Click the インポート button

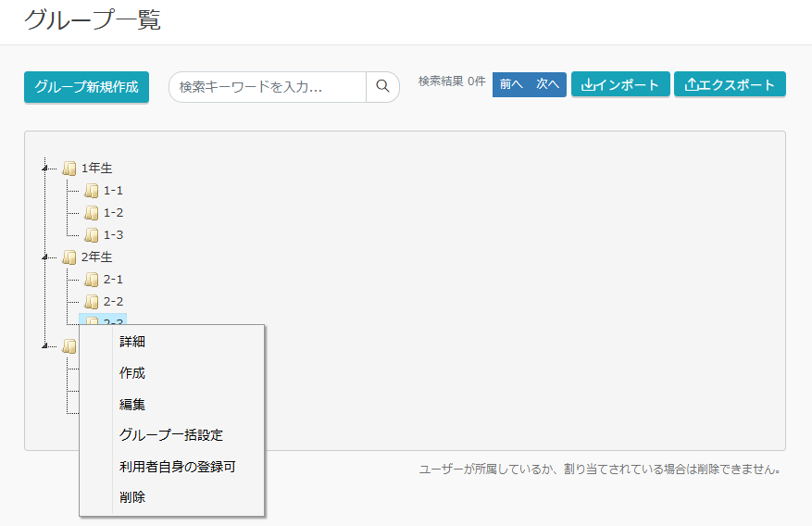click(x=620, y=85)
